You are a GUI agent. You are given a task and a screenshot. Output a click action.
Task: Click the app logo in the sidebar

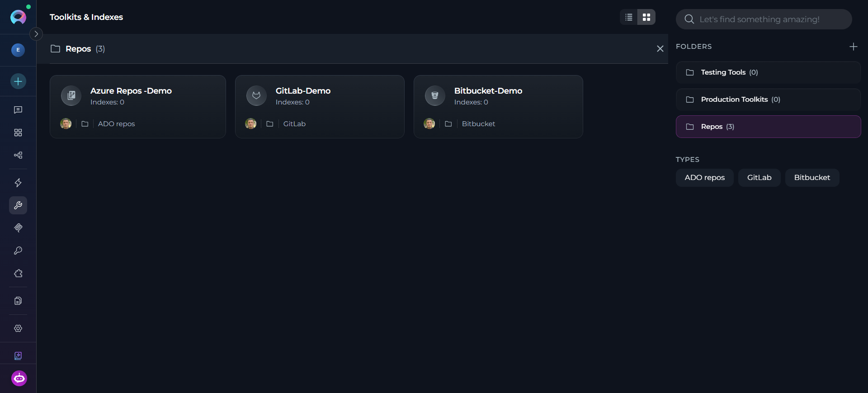tap(18, 17)
